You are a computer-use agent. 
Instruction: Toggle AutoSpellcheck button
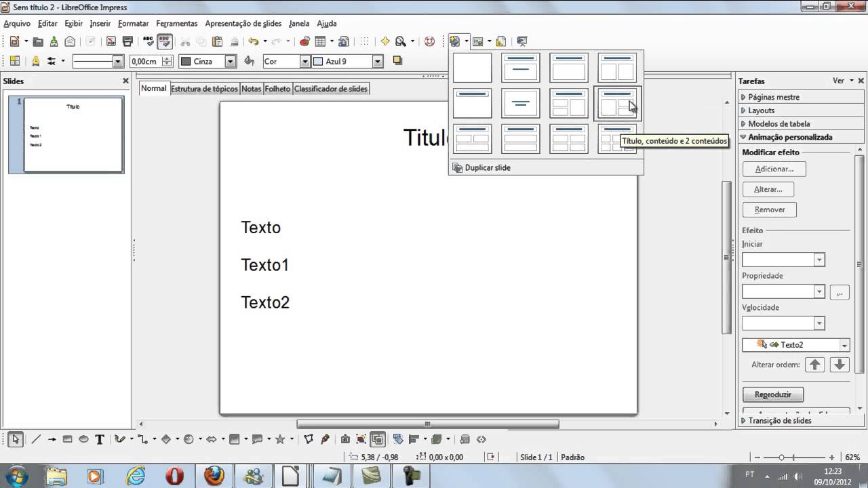pyautogui.click(x=165, y=41)
